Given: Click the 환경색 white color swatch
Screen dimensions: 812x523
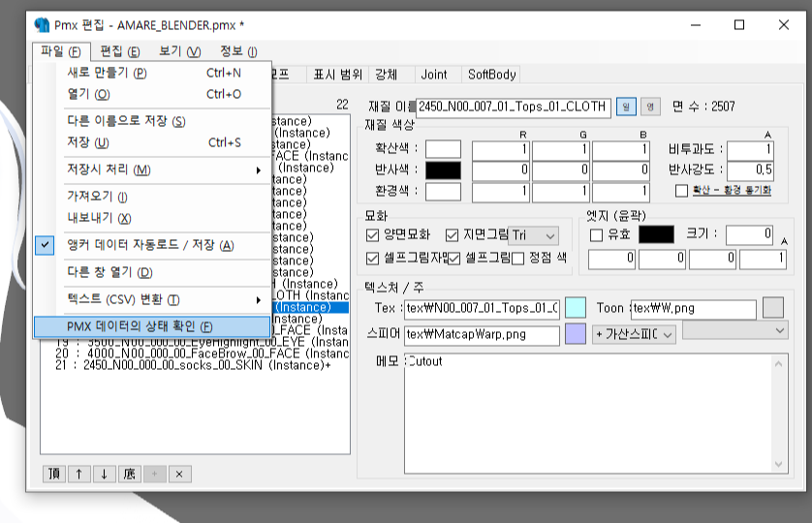Looking at the screenshot, I should pyautogui.click(x=443, y=192).
